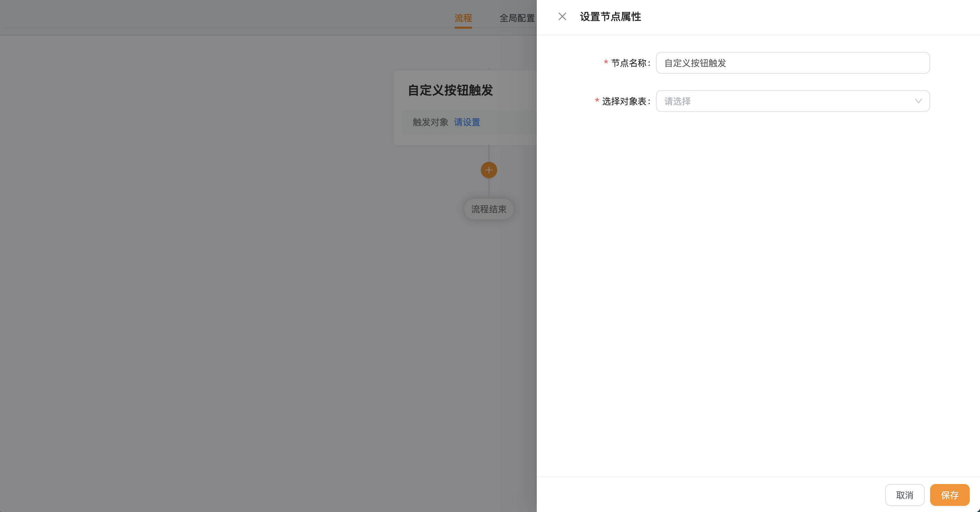This screenshot has height=512, width=980.
Task: Click the 设置节点属性 drawer title
Action: [x=610, y=17]
